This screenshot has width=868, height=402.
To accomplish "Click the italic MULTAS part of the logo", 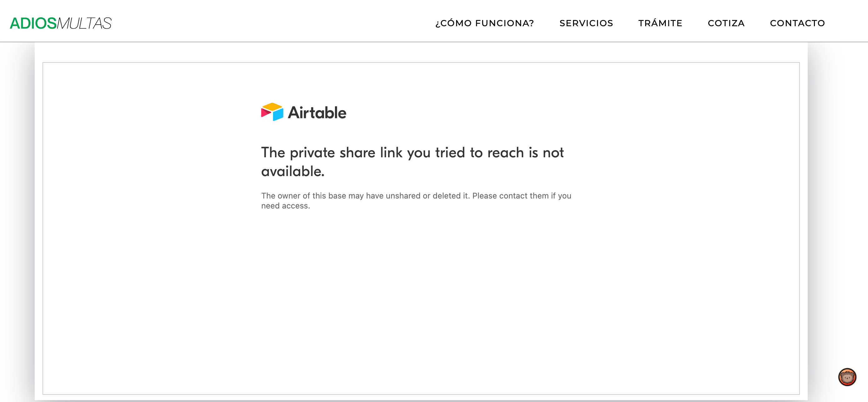I will pyautogui.click(x=84, y=23).
